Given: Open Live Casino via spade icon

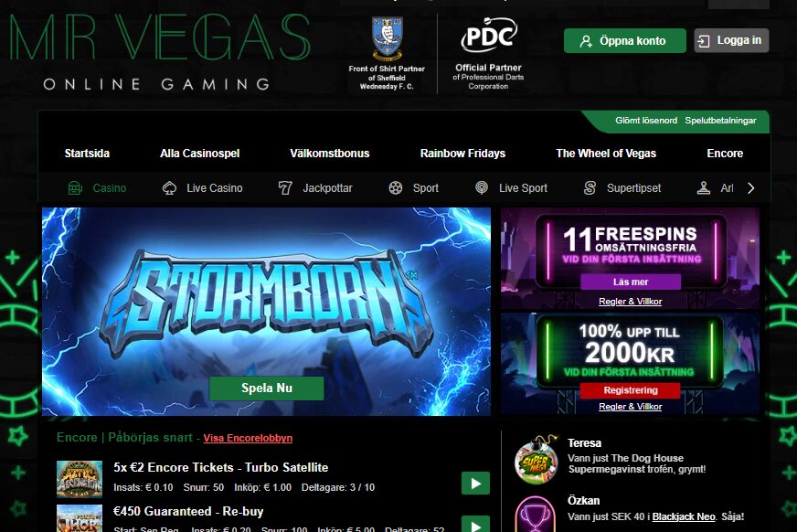Looking at the screenshot, I should [169, 188].
